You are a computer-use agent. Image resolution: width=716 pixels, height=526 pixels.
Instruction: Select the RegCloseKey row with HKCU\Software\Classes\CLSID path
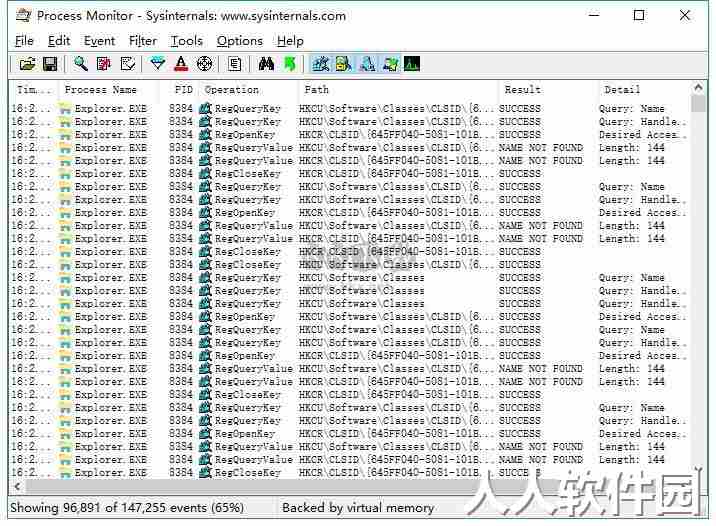coord(349,265)
